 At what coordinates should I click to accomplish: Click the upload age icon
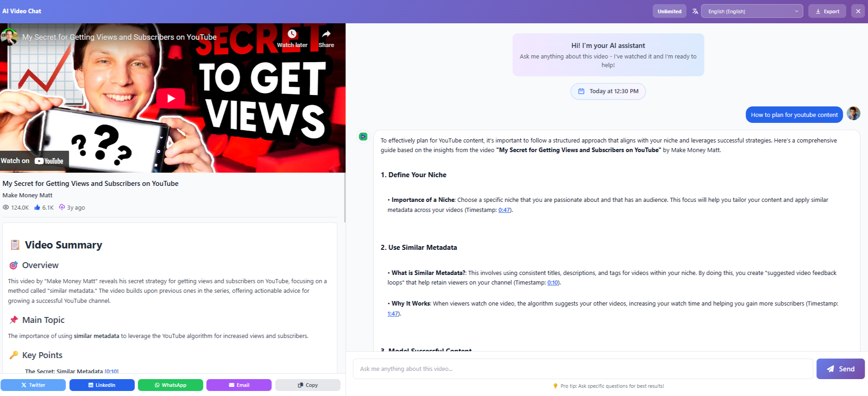coord(62,207)
